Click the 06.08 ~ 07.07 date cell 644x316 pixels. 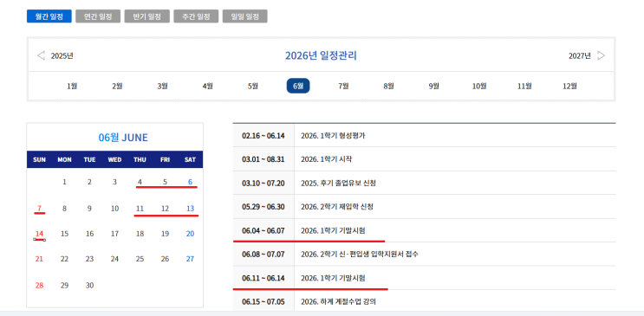[263, 255]
